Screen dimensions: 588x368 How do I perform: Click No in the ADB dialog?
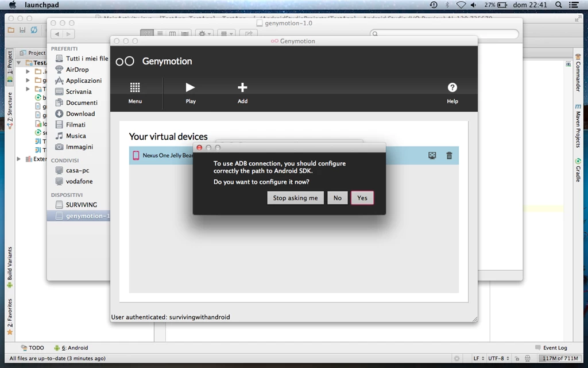tap(338, 198)
